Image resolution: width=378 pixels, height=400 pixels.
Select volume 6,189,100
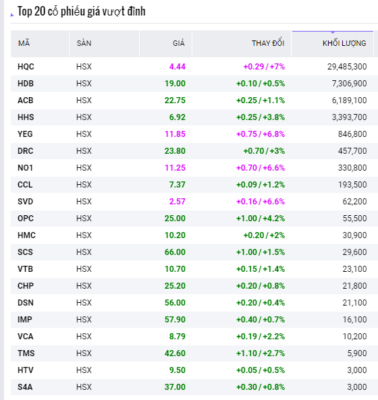coord(349,100)
